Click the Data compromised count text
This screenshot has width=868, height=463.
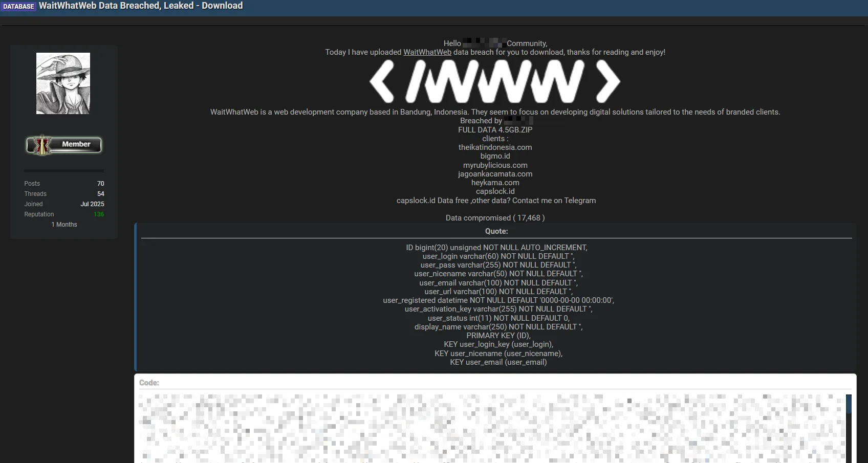pos(495,218)
